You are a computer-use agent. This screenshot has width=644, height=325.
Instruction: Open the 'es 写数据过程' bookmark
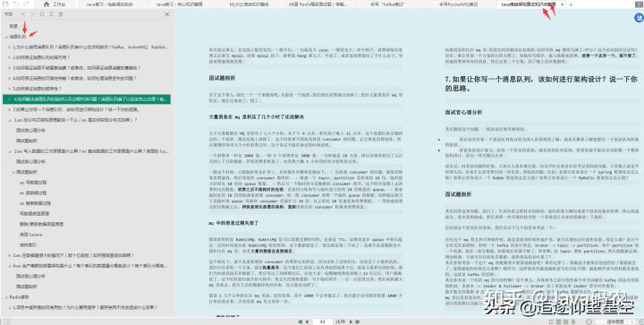coord(33,183)
